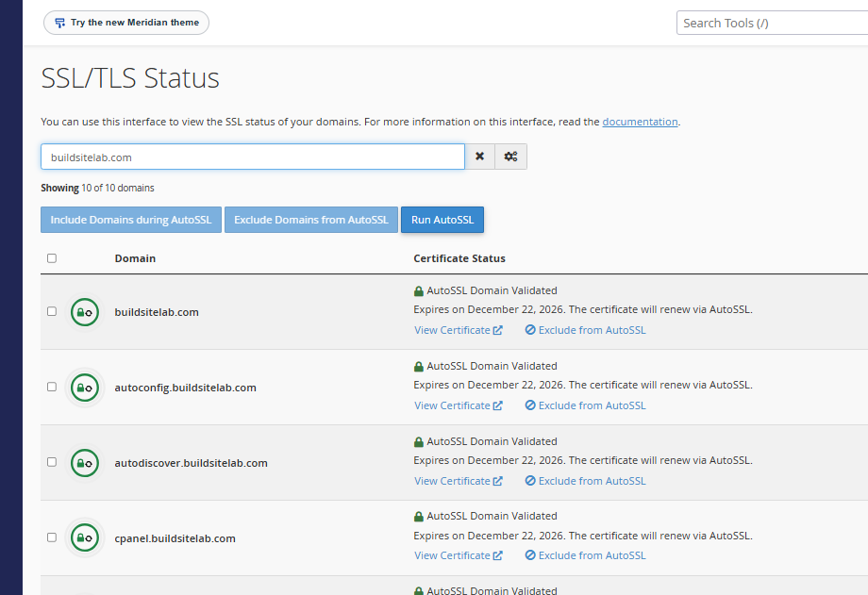Exclude autoconfig.buildsitelab.com from AutoSSL

click(x=586, y=405)
